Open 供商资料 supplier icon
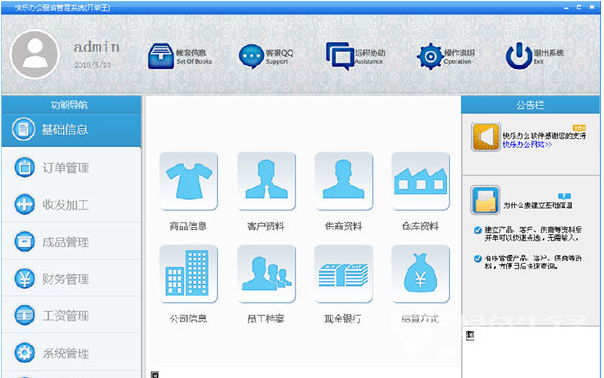Viewport: 604px width, 378px height. [344, 181]
